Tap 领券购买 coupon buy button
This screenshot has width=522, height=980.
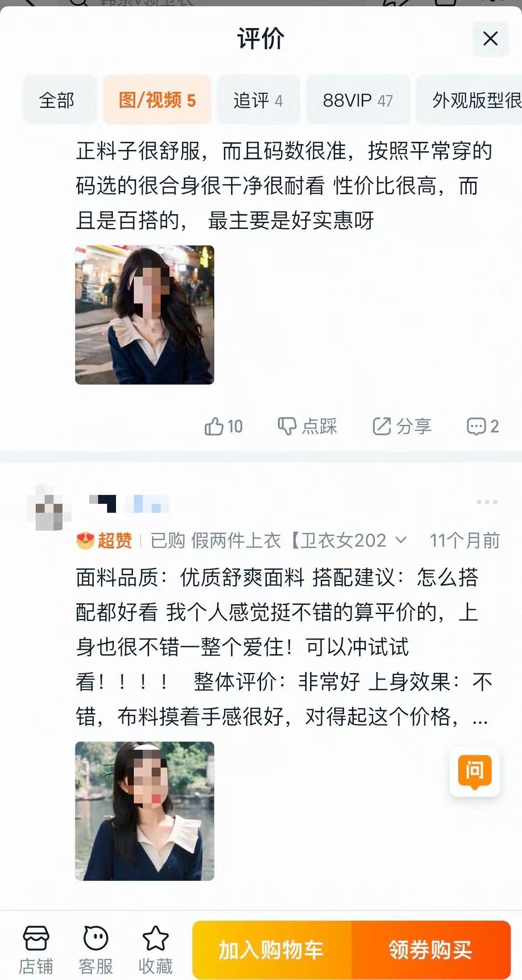pyautogui.click(x=431, y=949)
